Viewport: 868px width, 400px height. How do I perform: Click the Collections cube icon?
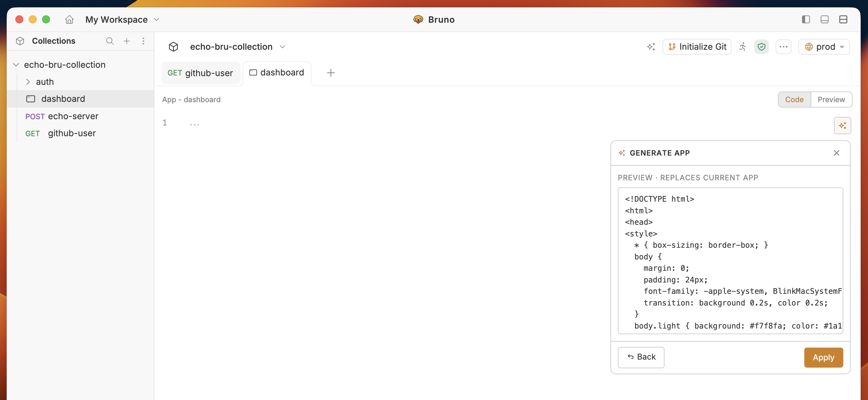(20, 41)
